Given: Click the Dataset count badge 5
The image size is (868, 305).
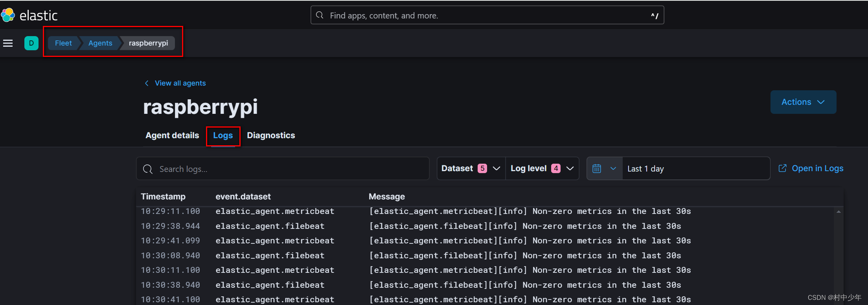Looking at the screenshot, I should (x=482, y=168).
